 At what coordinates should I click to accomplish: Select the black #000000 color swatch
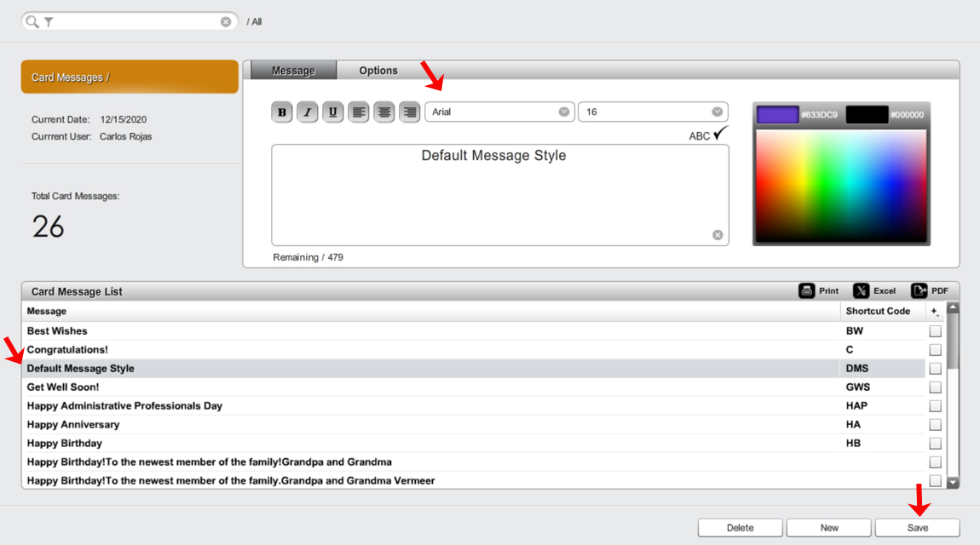(x=867, y=115)
